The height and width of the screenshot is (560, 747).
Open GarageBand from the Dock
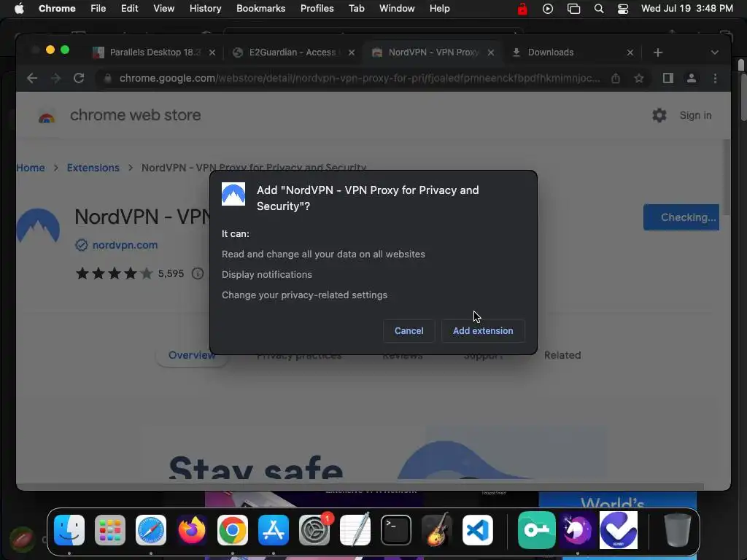(x=437, y=530)
